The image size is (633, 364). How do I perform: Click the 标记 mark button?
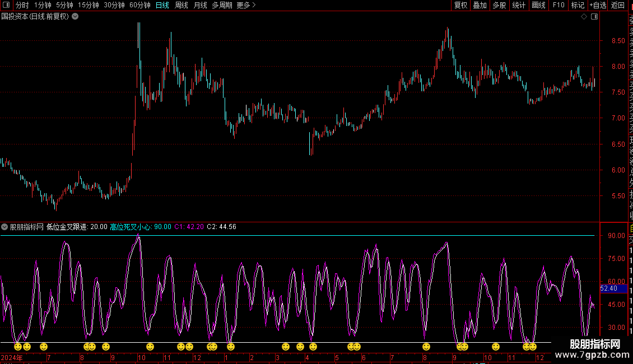pyautogui.click(x=578, y=5)
